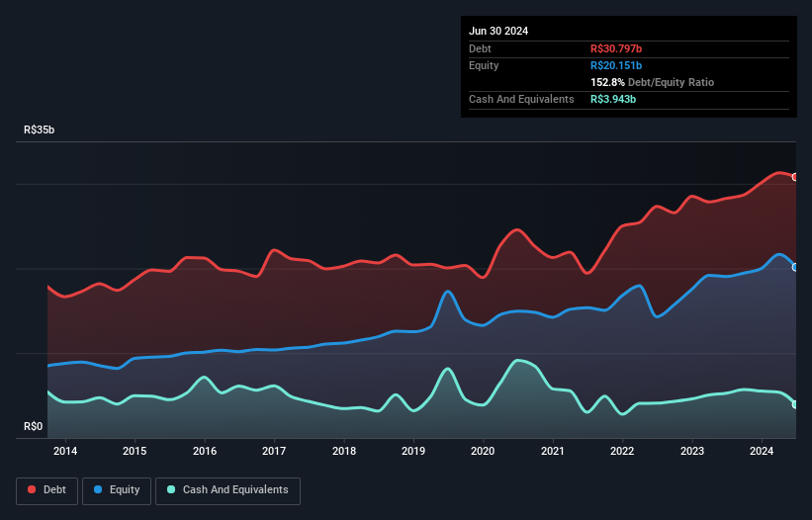Click the Equity row label in tooltip
The image size is (812, 520).
(484, 65)
